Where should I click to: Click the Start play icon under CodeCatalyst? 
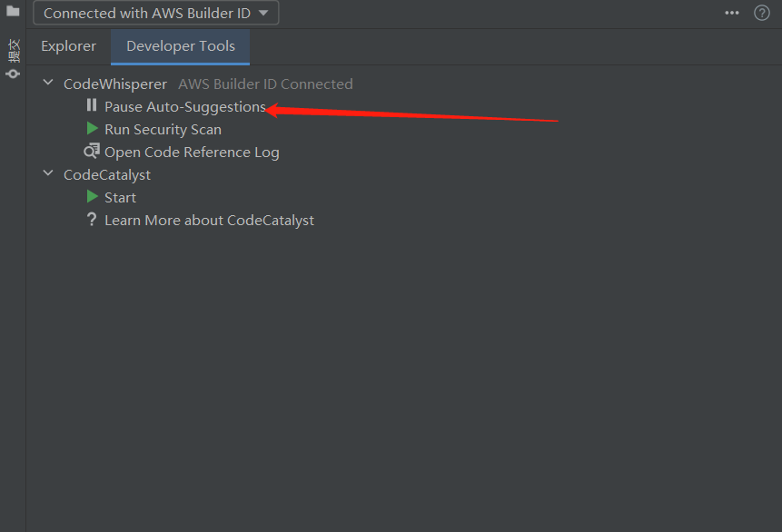pos(91,197)
